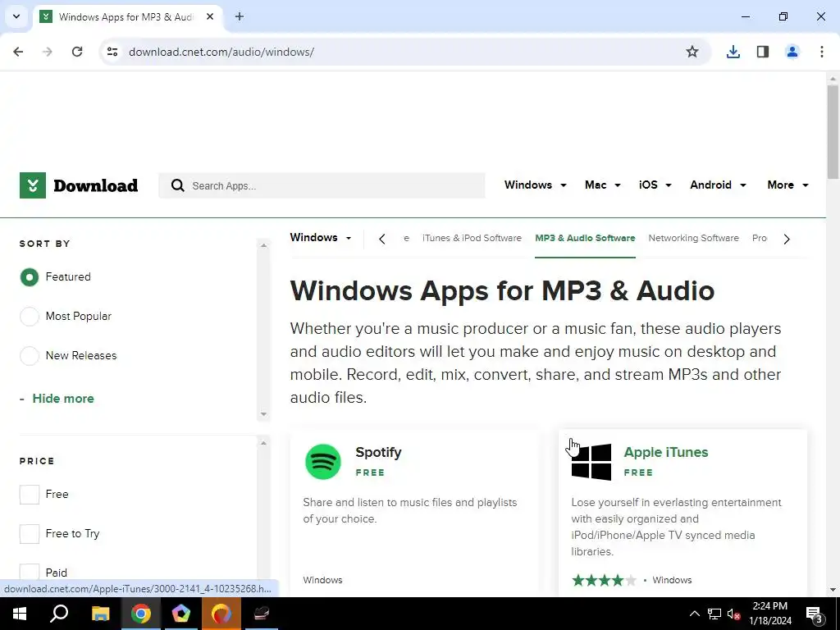This screenshot has width=840, height=630.
Task: Click the orange circular app in taskbar
Action: [221, 614]
